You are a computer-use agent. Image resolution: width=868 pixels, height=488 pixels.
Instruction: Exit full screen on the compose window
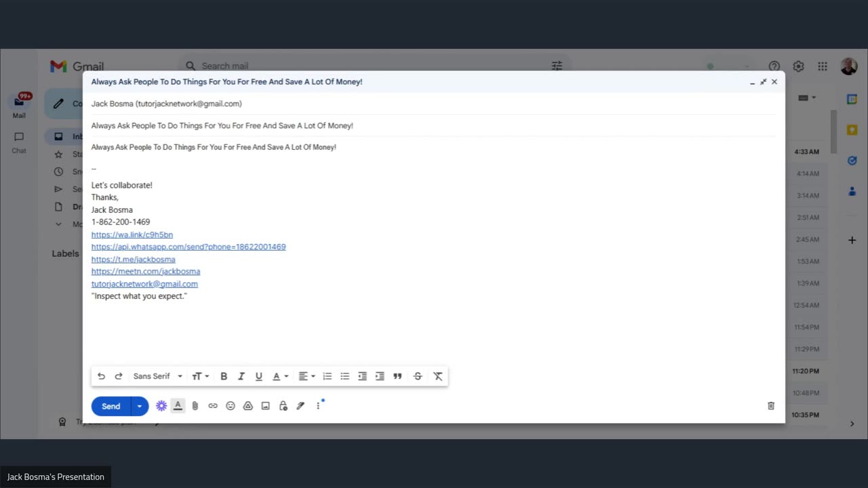point(763,81)
